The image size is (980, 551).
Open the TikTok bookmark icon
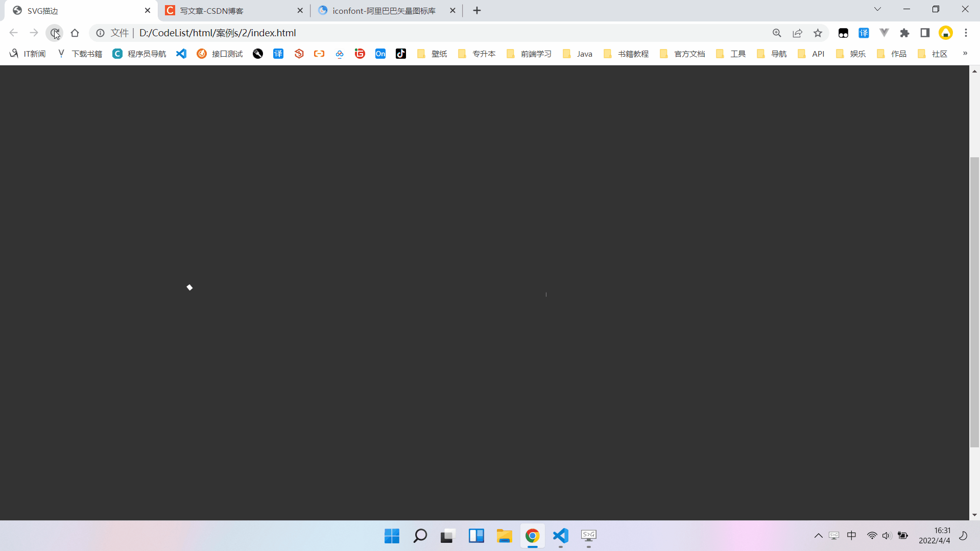click(401, 54)
